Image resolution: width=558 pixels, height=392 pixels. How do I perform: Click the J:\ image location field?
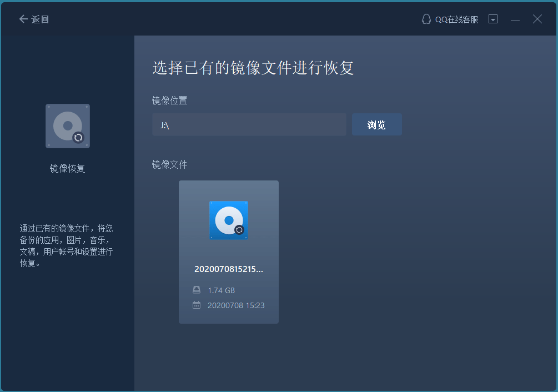(249, 125)
